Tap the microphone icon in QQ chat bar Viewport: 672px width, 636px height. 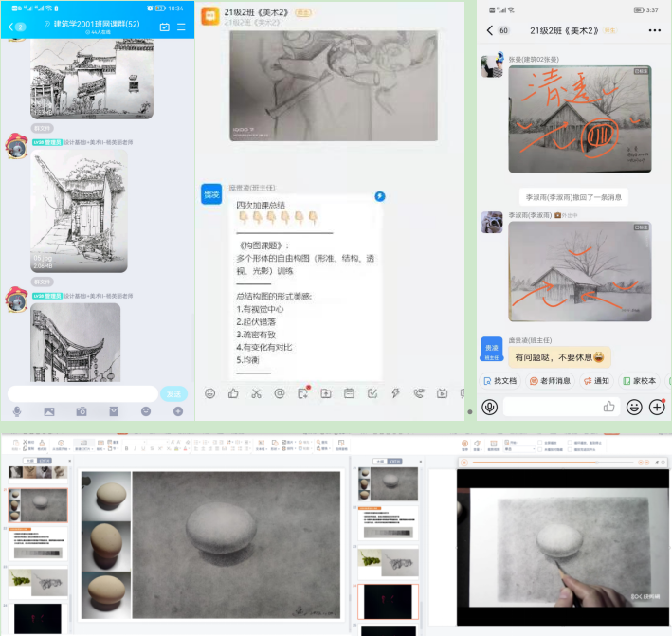(17, 411)
